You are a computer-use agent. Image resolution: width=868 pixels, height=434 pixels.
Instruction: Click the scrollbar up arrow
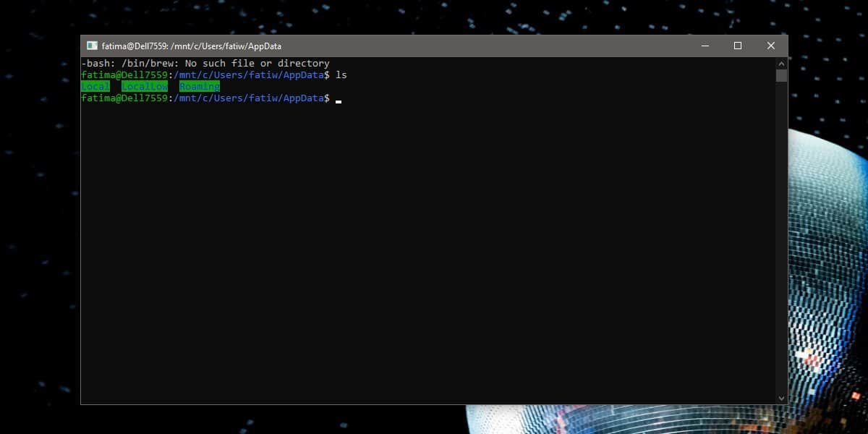(x=781, y=63)
